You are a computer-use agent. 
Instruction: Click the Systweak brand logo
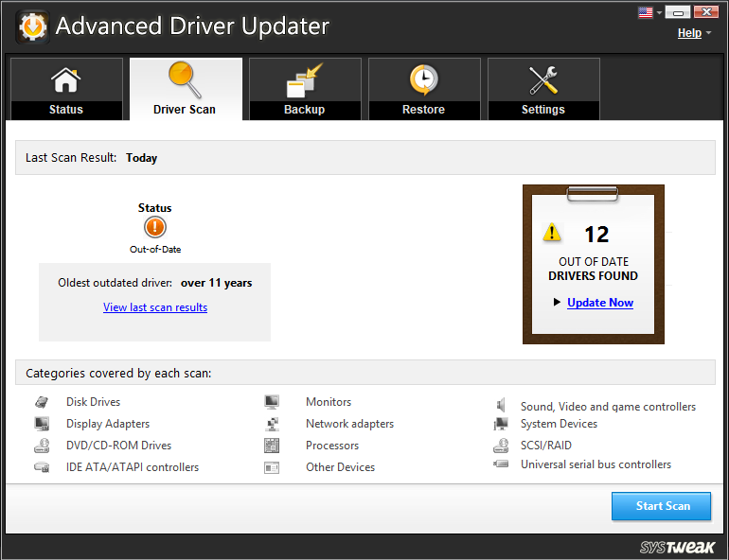(x=677, y=547)
